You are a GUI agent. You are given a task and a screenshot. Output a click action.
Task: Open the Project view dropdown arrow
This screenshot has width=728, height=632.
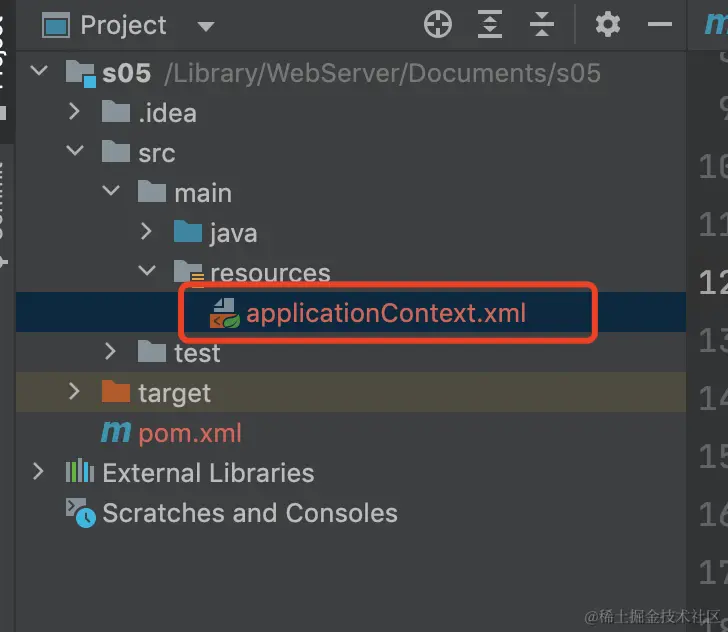(x=206, y=26)
